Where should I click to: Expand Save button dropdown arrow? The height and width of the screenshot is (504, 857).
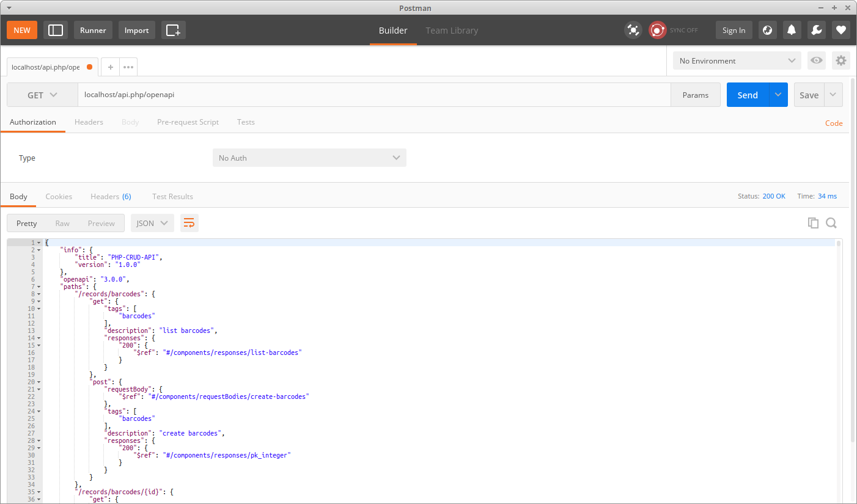coord(834,95)
